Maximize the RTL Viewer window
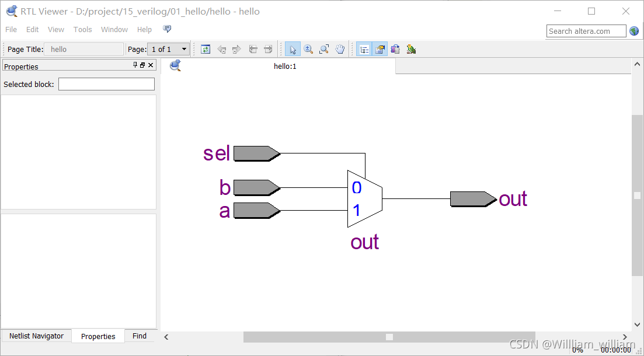Viewport: 644px width, 356px height. coord(591,11)
